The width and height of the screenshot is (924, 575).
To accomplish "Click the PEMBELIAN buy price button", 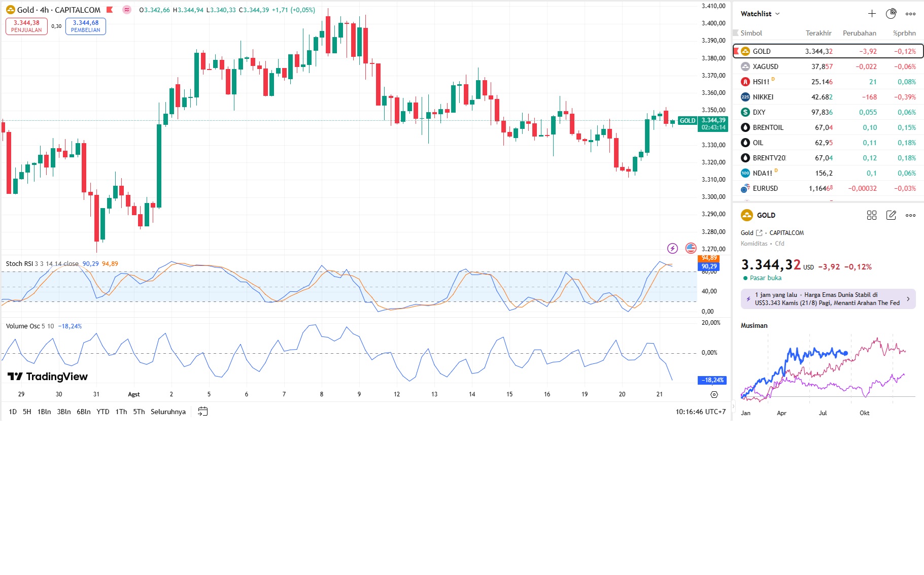I will [86, 26].
